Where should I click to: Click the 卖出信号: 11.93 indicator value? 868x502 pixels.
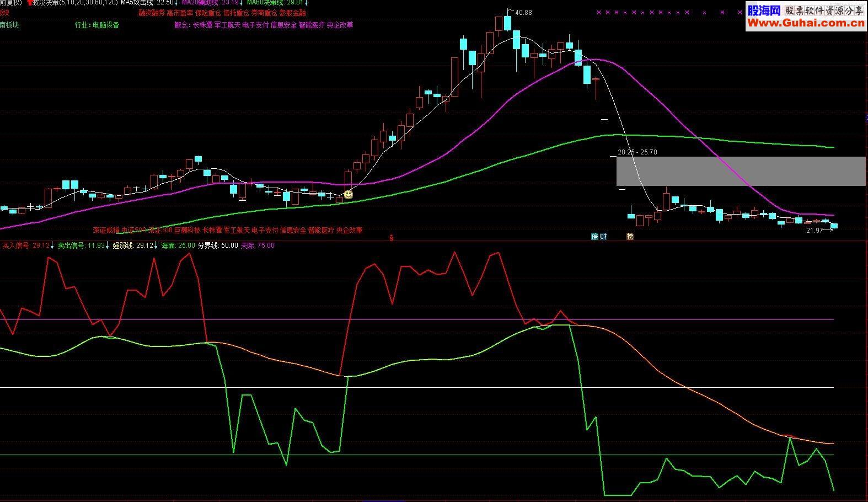coord(81,245)
